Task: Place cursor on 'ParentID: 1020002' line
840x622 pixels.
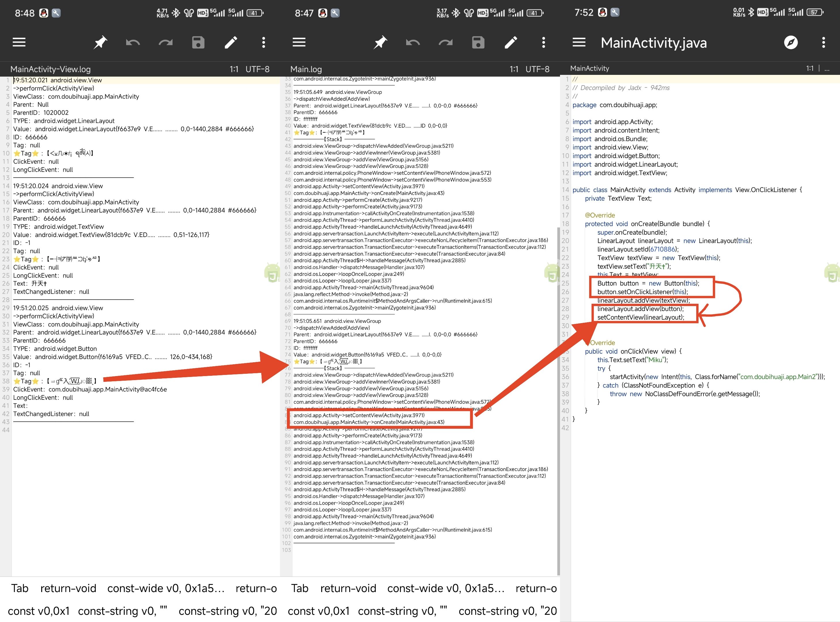Action: [41, 113]
